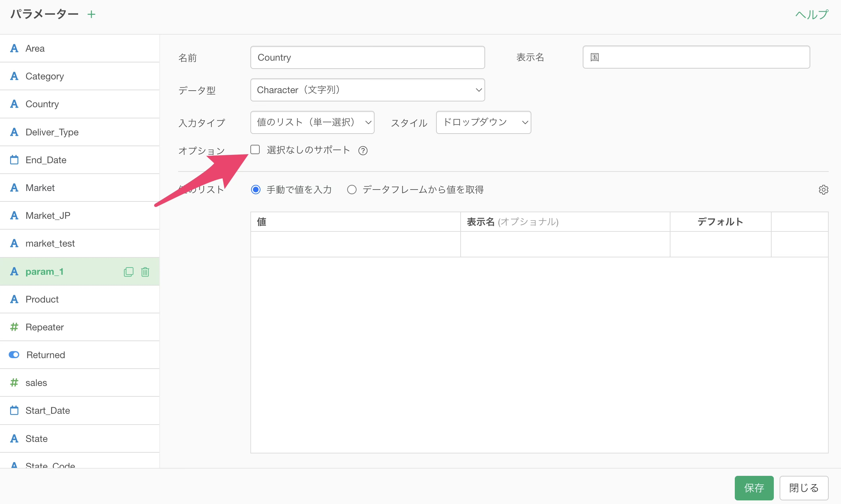This screenshot has width=841, height=504.
Task: Click the Market character type icon
Action: point(14,188)
